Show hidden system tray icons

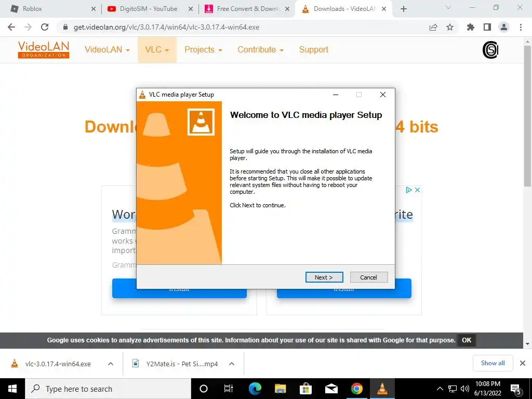(x=440, y=389)
